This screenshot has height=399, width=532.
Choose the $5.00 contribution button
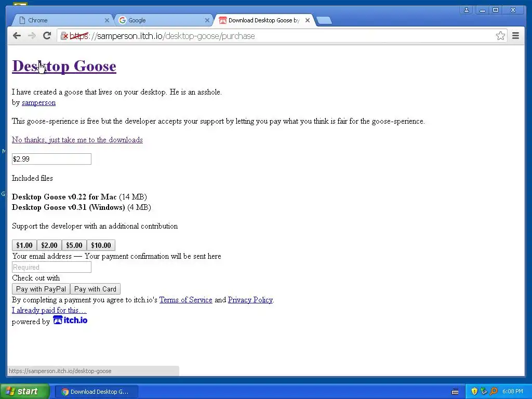point(74,245)
